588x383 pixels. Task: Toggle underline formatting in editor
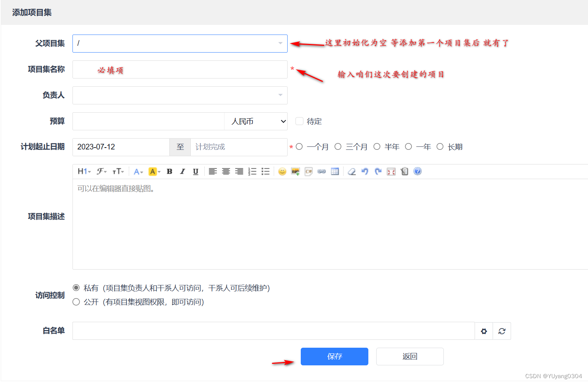(196, 172)
